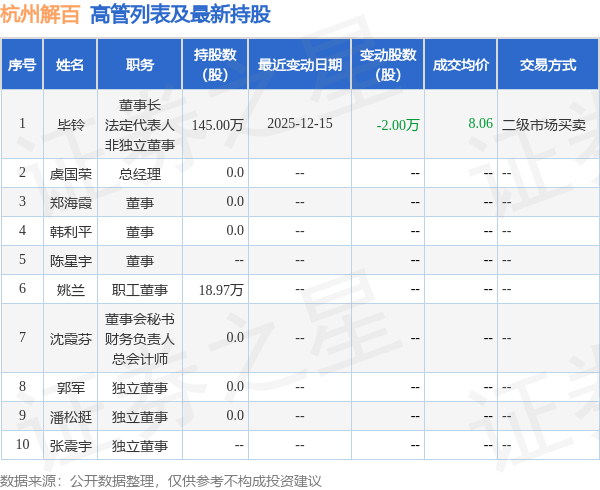Image resolution: width=600 pixels, height=490 pixels.
Task: Select the name 沈霞芬 in row 7
Action: click(x=70, y=339)
